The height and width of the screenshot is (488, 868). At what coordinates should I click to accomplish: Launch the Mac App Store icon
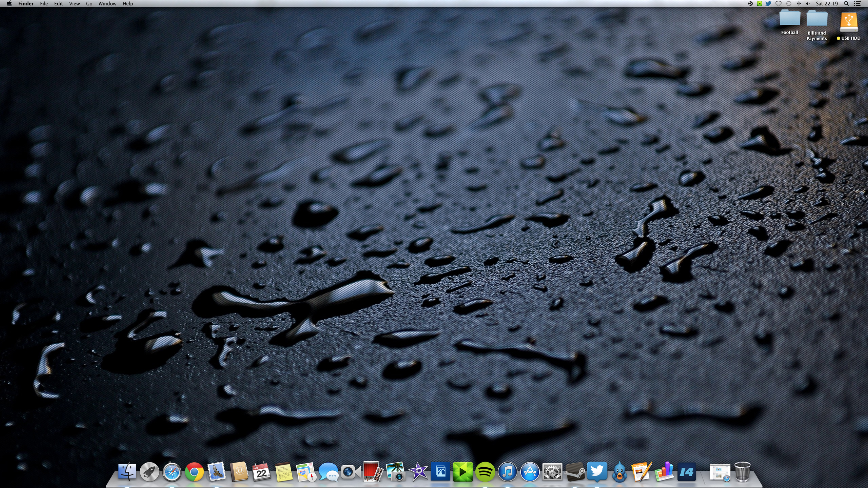pos(530,472)
